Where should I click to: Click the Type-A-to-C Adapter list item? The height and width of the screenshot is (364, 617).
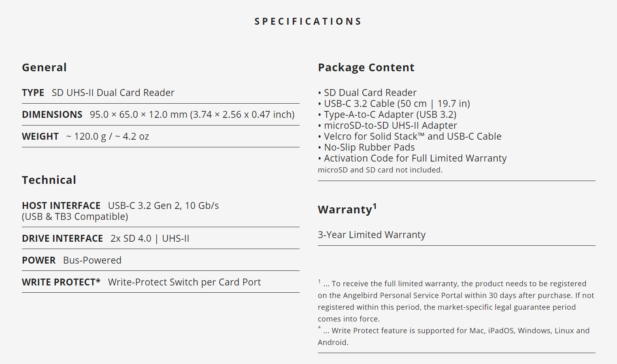(390, 115)
